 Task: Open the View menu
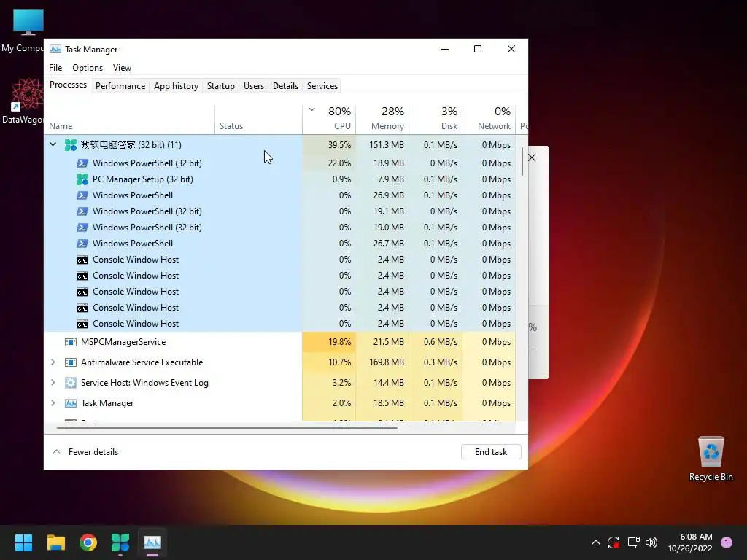122,68
